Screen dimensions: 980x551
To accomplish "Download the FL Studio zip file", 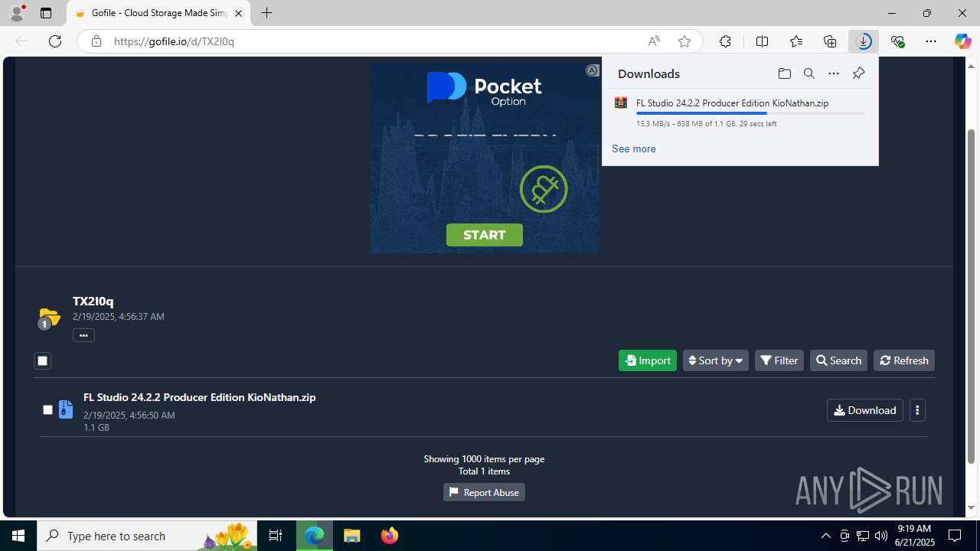I will [865, 410].
